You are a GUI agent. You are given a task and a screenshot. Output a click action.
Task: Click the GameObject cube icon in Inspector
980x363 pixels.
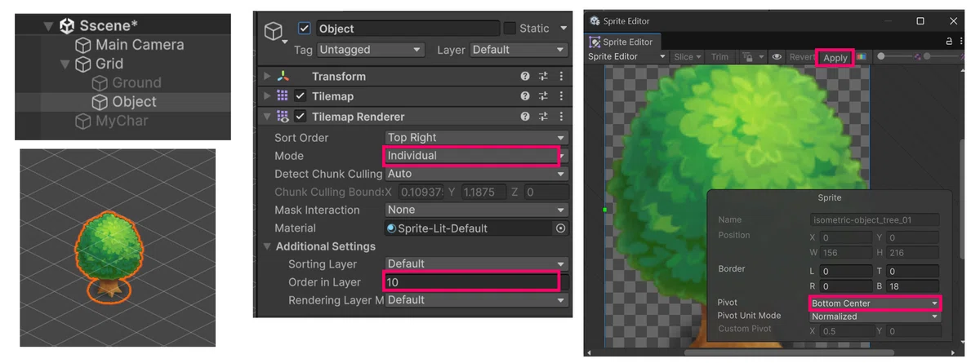click(274, 32)
